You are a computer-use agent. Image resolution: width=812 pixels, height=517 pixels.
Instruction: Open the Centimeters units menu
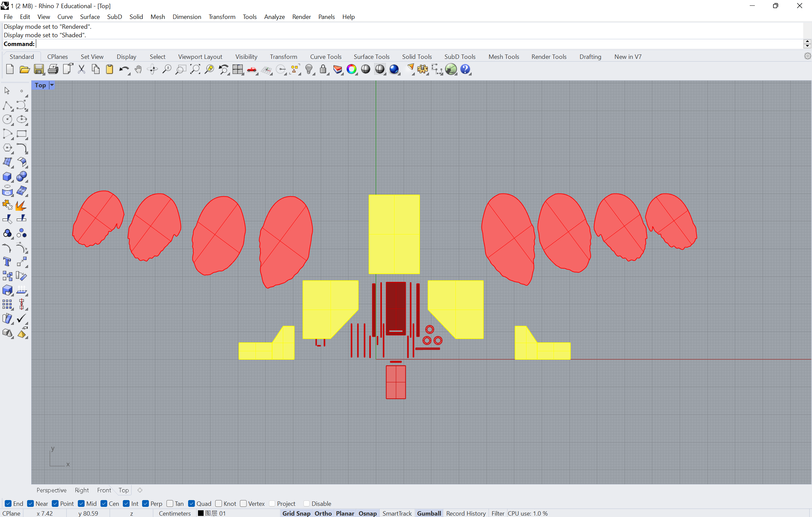(x=175, y=513)
